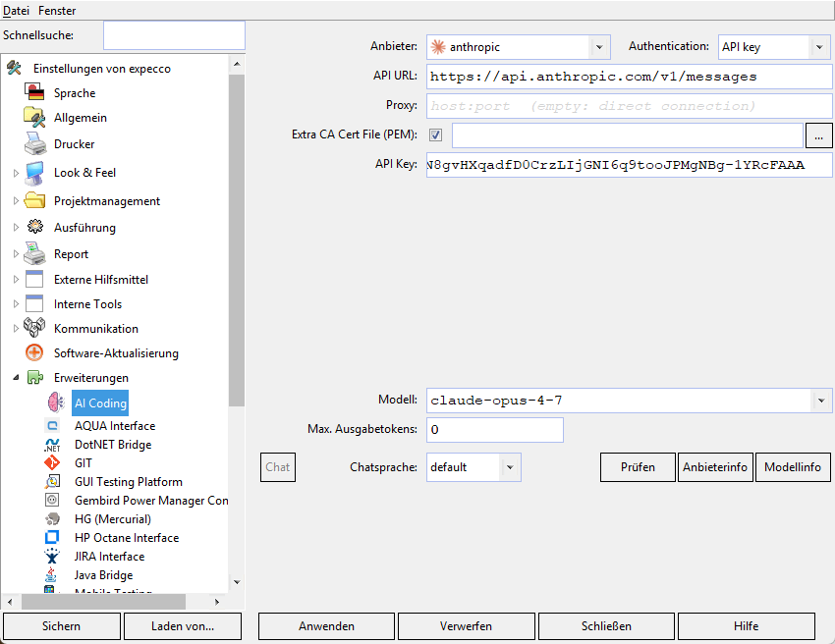This screenshot has width=835, height=644.
Task: Click the Java Bridge icon
Action: click(x=51, y=575)
